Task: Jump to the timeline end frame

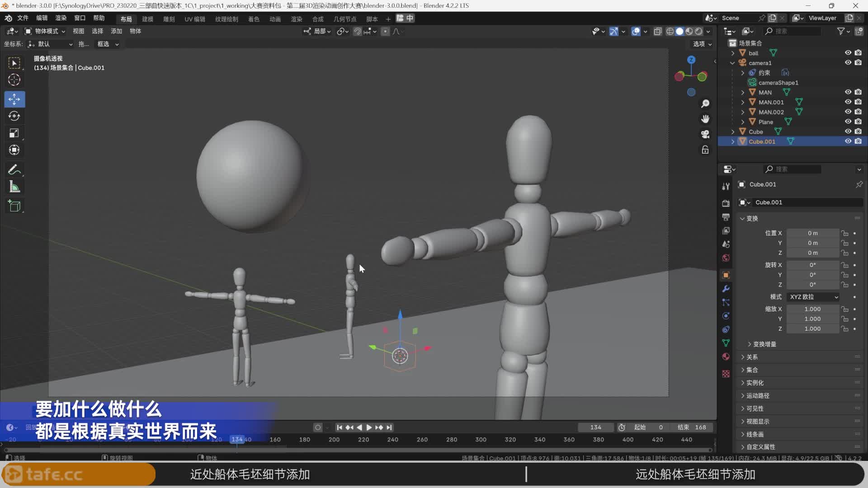Action: point(389,427)
